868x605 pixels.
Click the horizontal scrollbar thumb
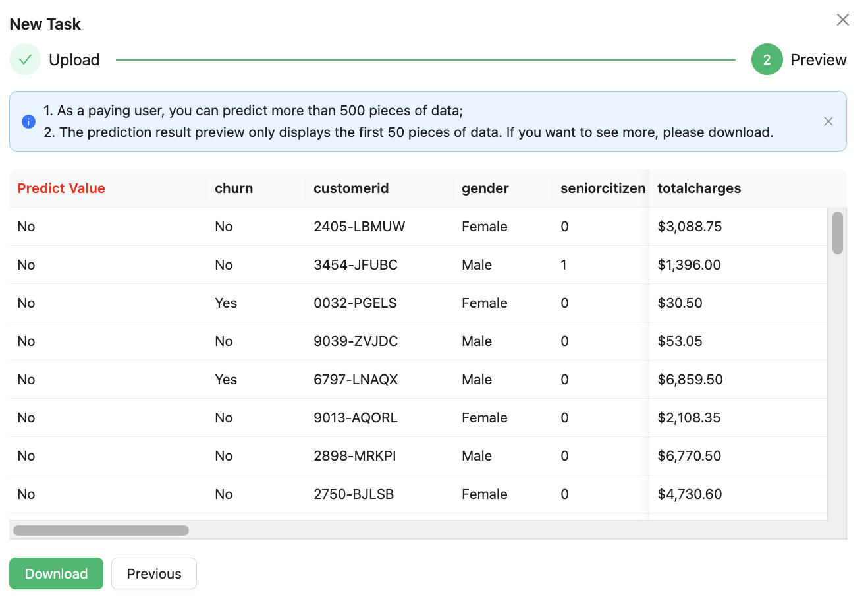101,531
